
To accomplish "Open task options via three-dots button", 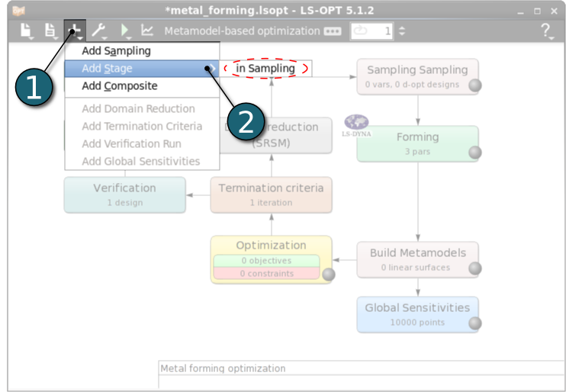I will tap(332, 31).
